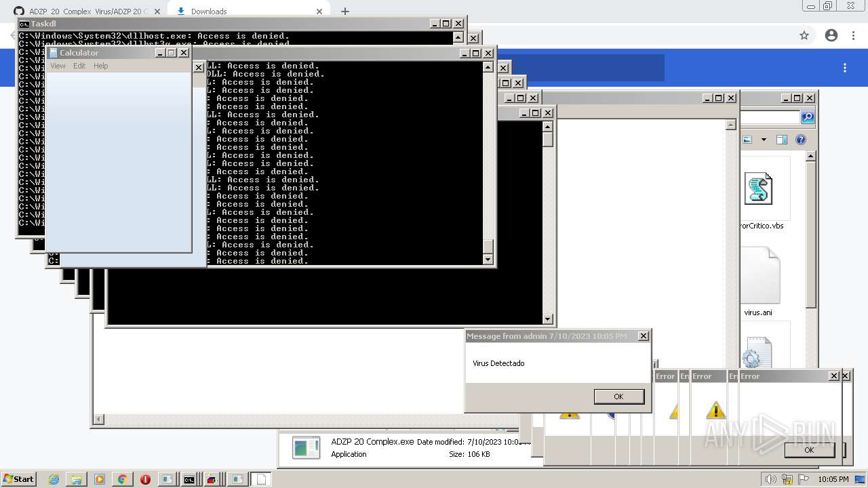This screenshot has width=868, height=488.
Task: Expand the view options dropdown arrow
Action: tap(764, 140)
